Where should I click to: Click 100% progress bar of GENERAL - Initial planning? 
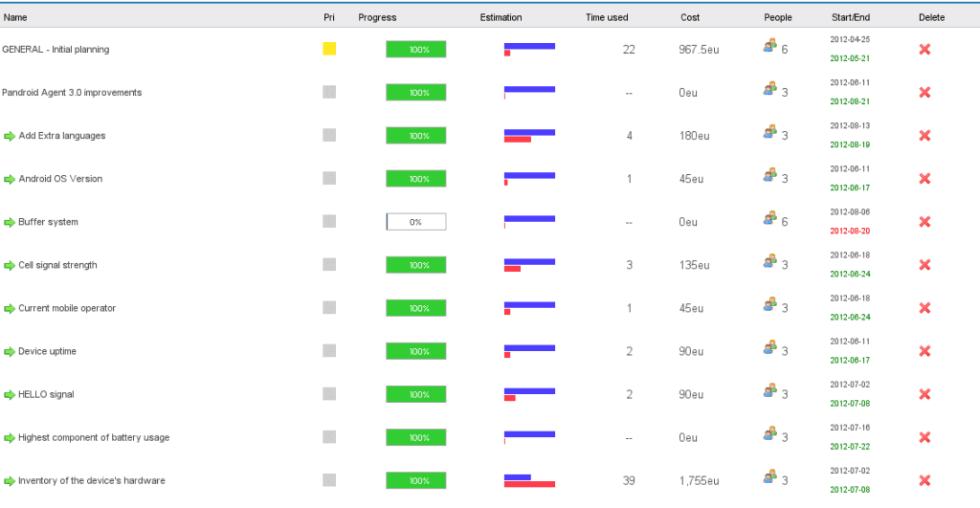pos(416,50)
